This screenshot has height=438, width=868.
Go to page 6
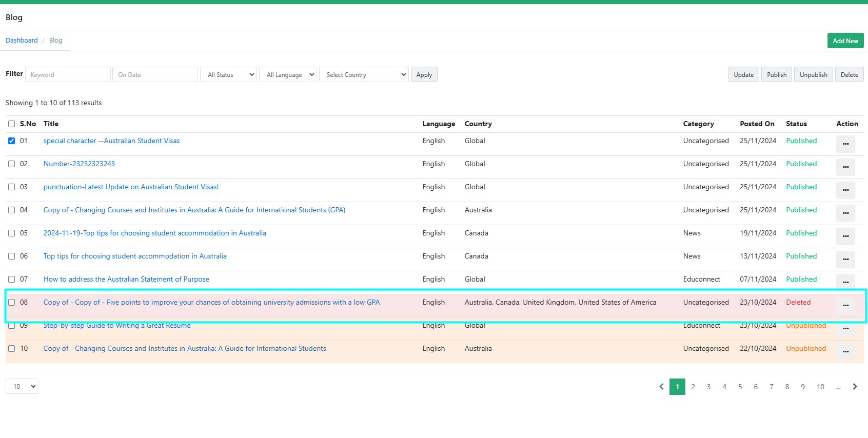pyautogui.click(x=756, y=387)
